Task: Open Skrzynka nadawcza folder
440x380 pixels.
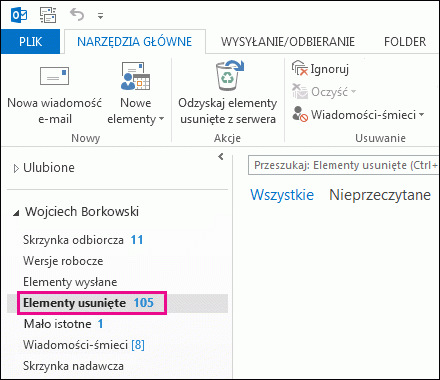Action: click(x=73, y=366)
